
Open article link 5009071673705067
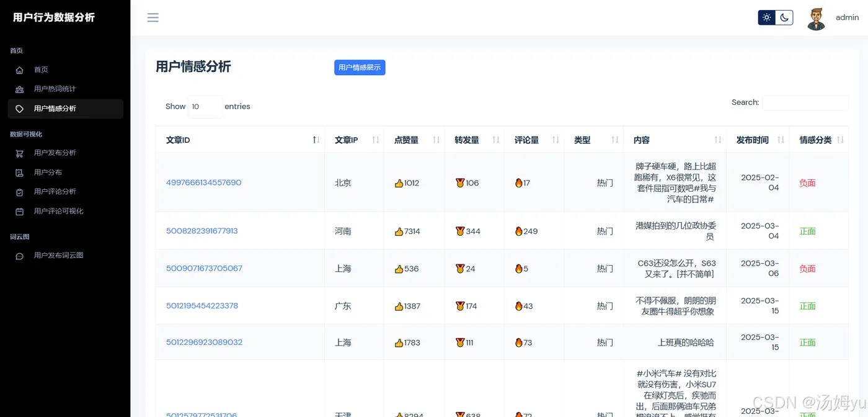[204, 269]
